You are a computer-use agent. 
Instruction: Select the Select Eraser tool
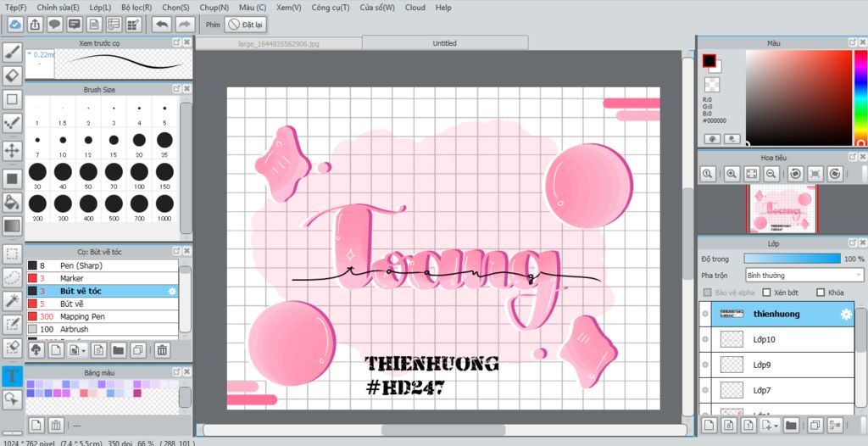point(12,348)
